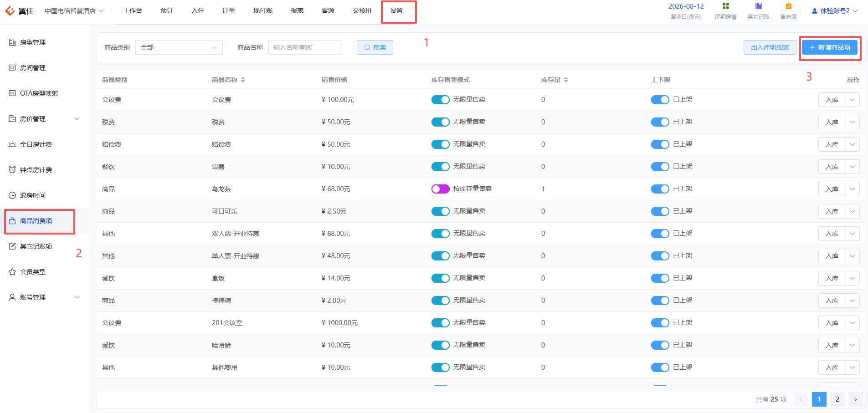Open the 交接班 top menu

coord(362,10)
